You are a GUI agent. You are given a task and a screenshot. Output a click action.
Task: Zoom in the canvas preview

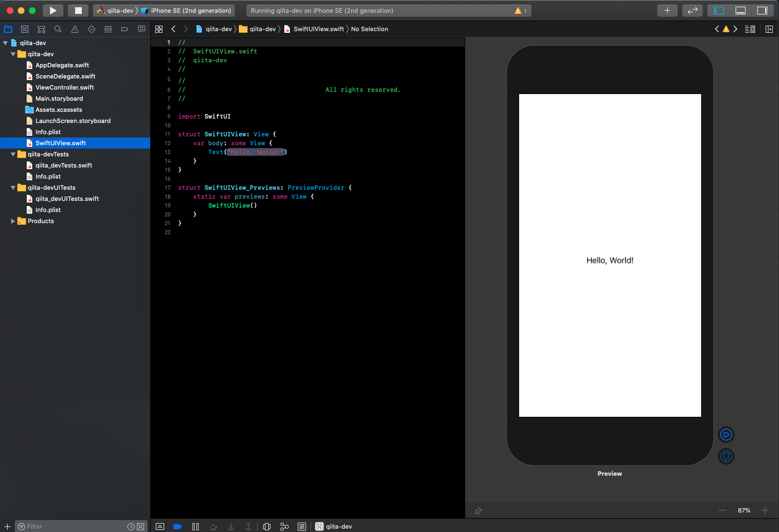765,510
